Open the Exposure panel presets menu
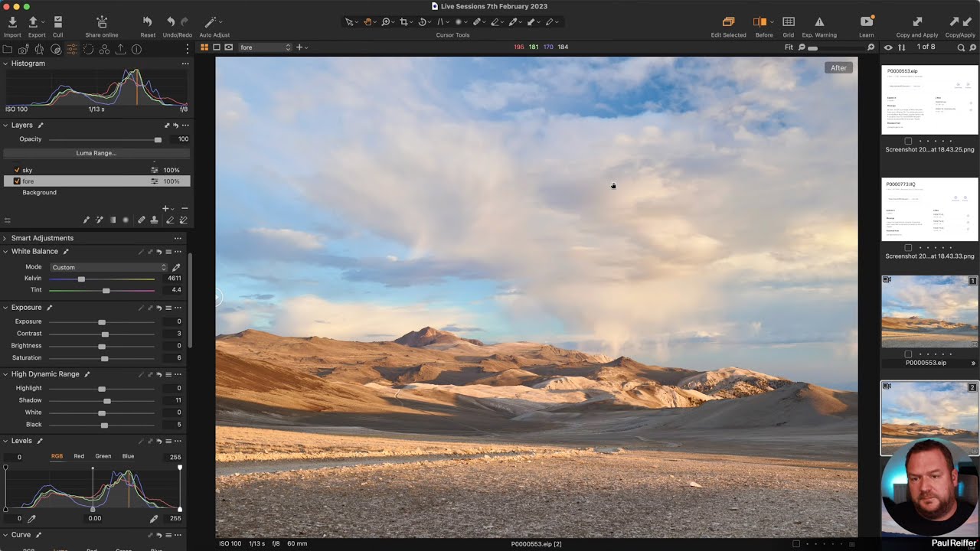This screenshot has height=551, width=980. coord(168,308)
